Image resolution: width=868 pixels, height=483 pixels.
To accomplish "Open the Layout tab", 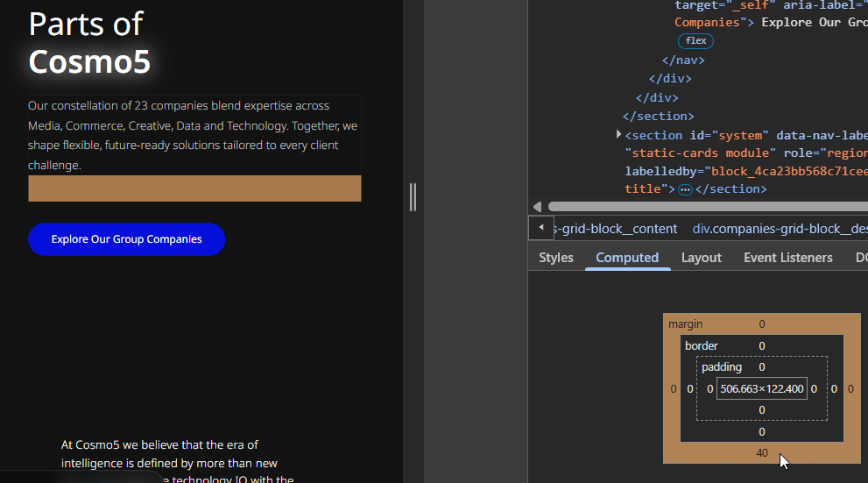I will [701, 258].
